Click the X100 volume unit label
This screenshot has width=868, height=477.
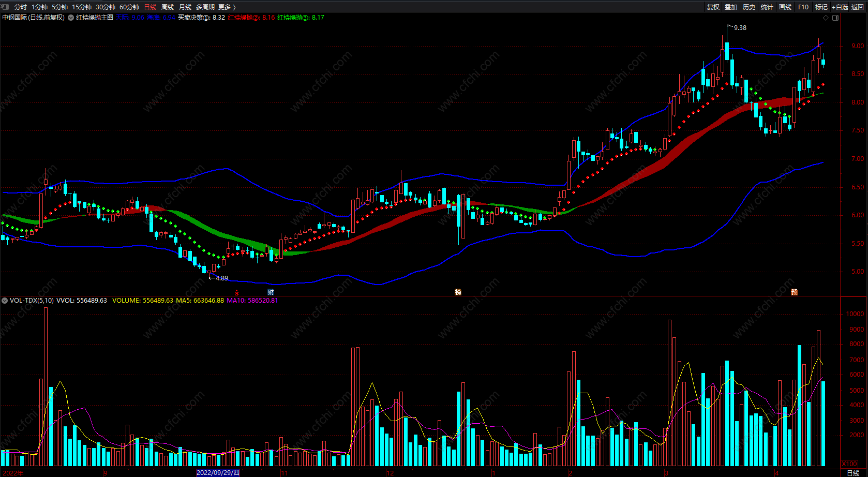849,464
